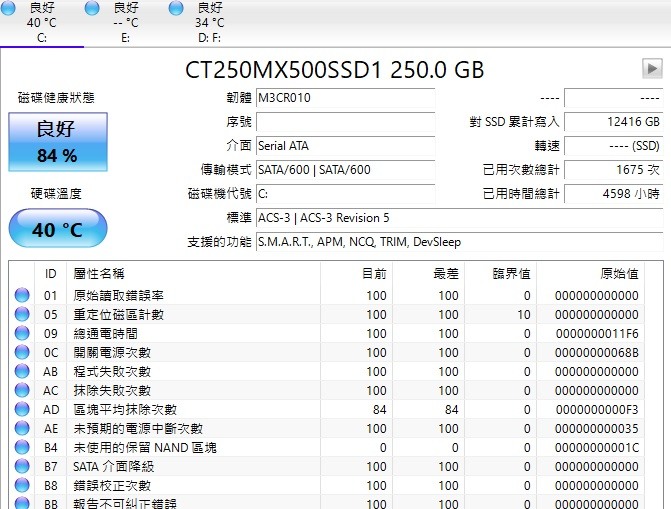Click status orb for attribute B4

click(22, 447)
